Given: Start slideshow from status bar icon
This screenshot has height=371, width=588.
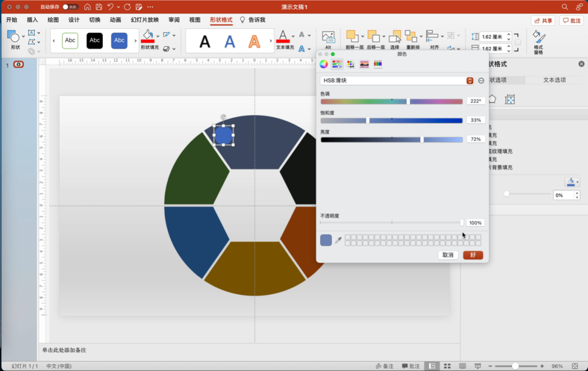Looking at the screenshot, I should click(477, 366).
